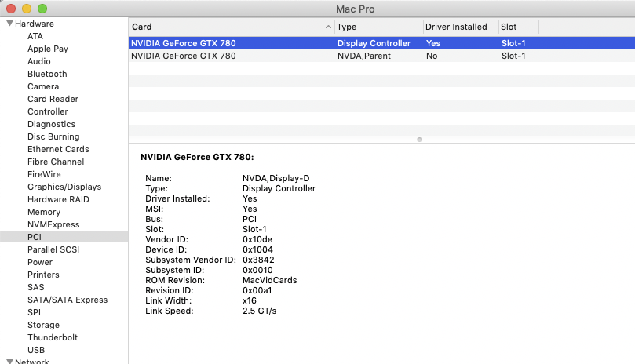Click the Slot column header
635x364 pixels.
pos(516,27)
